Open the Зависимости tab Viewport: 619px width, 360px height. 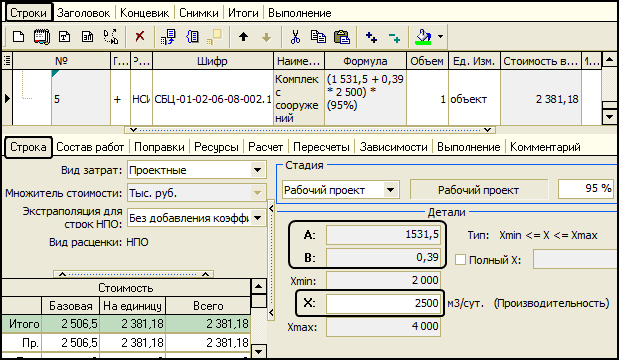coord(393,147)
